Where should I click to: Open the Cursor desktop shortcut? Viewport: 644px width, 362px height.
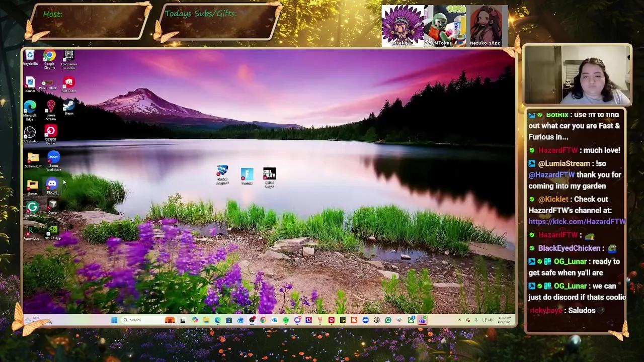[x=53, y=207]
